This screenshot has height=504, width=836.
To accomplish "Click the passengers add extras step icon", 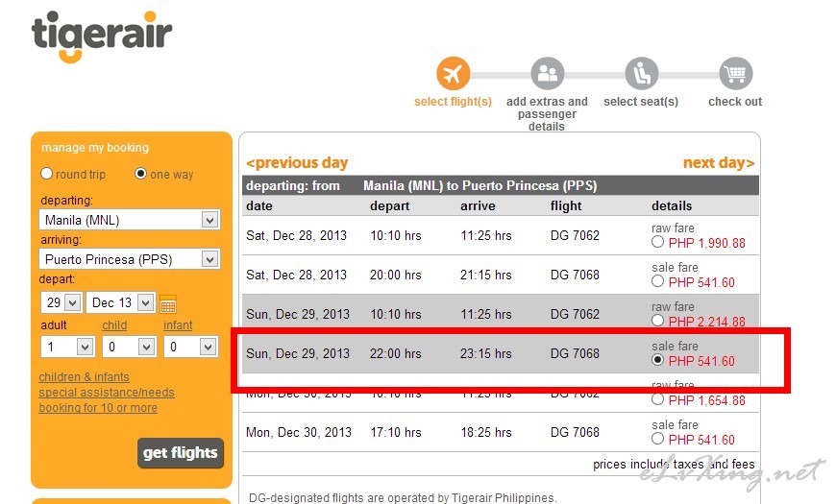I will (x=547, y=74).
